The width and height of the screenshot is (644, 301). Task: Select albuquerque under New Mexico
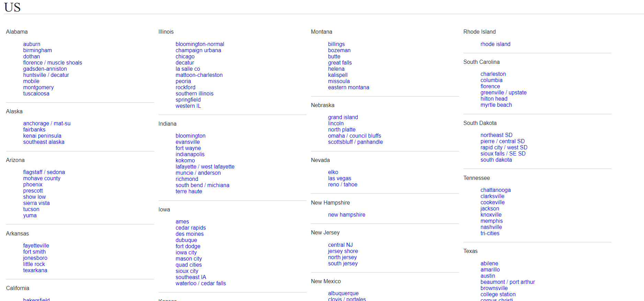pos(343,293)
